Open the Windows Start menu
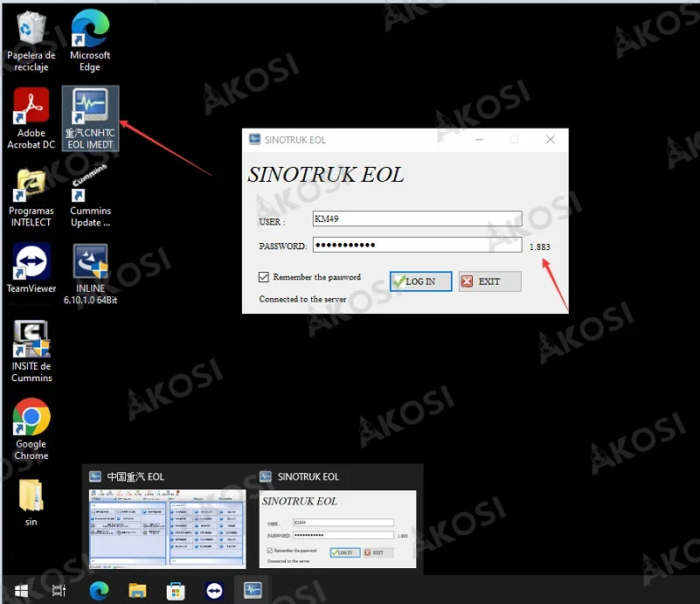 [x=21, y=591]
